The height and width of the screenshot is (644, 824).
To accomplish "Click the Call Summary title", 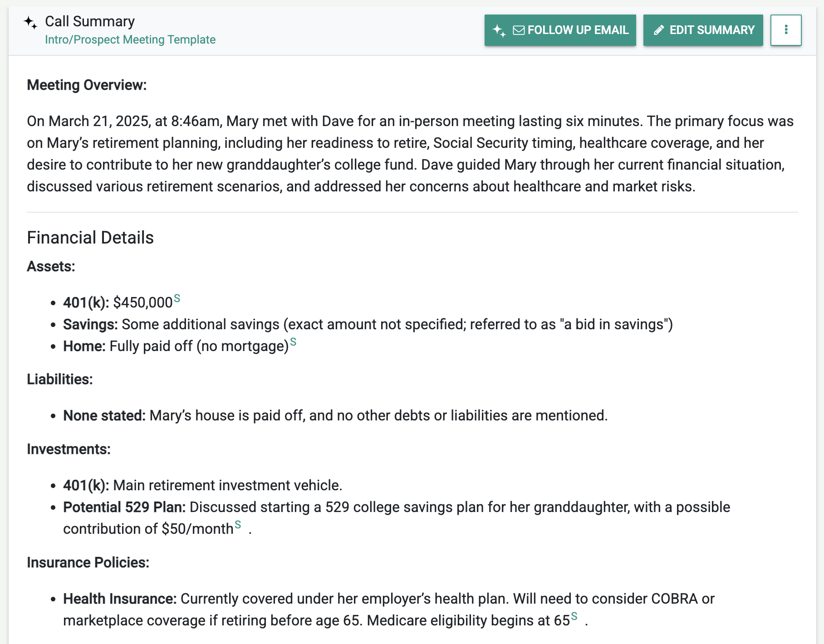I will point(90,21).
